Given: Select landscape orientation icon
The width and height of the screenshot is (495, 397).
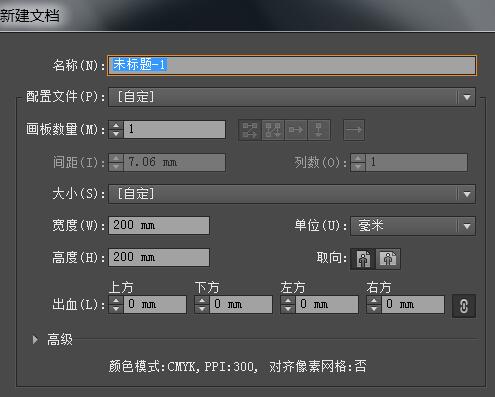Looking at the screenshot, I should [x=388, y=259].
